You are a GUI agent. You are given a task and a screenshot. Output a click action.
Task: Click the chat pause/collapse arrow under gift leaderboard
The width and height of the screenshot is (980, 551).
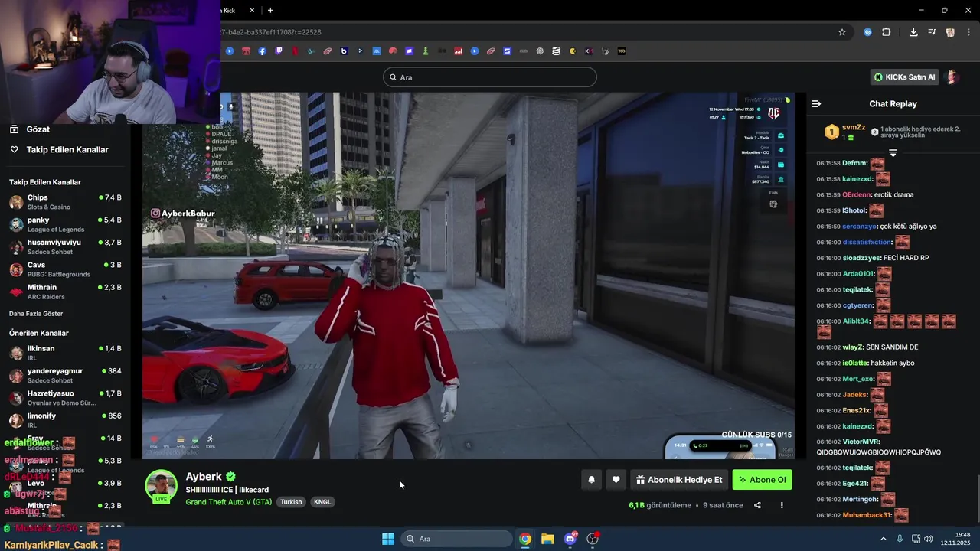pos(893,153)
